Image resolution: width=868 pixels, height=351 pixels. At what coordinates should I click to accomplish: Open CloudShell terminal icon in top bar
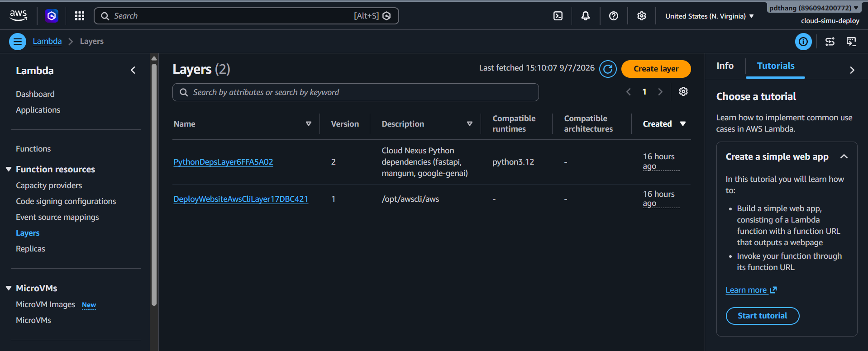coord(558,16)
